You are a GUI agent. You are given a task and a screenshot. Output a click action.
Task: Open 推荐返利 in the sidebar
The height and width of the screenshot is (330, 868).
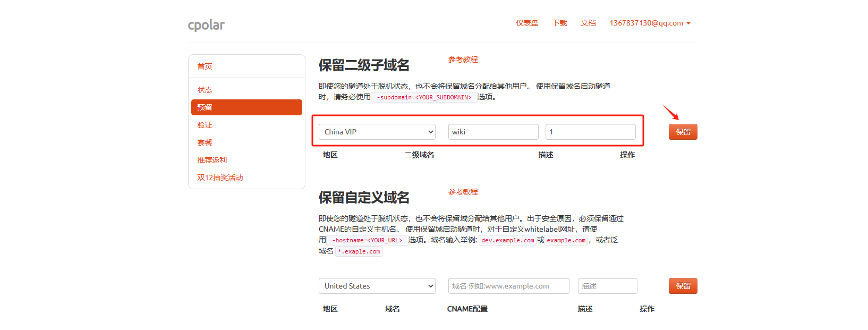coord(212,160)
